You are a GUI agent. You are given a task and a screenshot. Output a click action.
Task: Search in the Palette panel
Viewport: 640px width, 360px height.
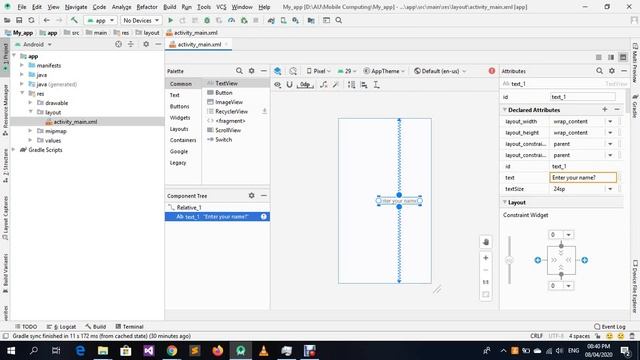click(239, 71)
